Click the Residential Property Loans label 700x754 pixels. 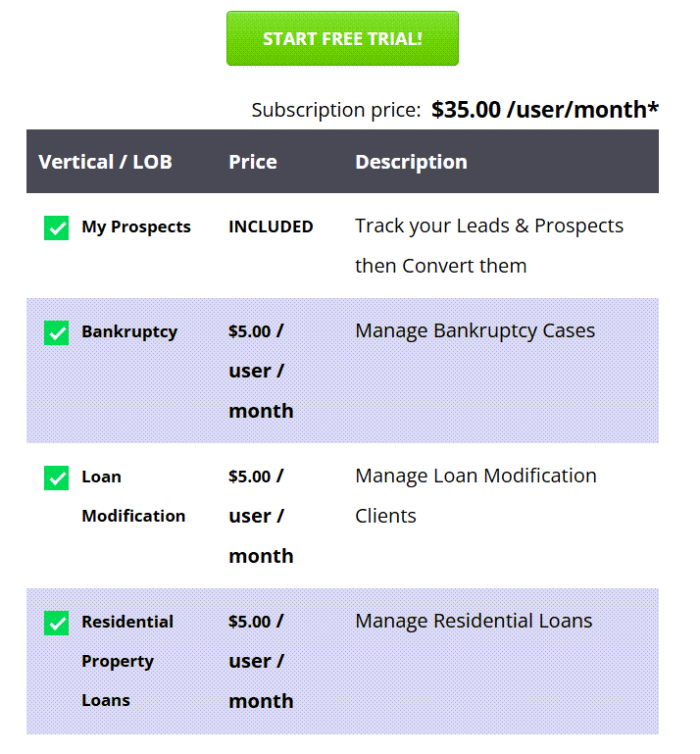coord(126,661)
